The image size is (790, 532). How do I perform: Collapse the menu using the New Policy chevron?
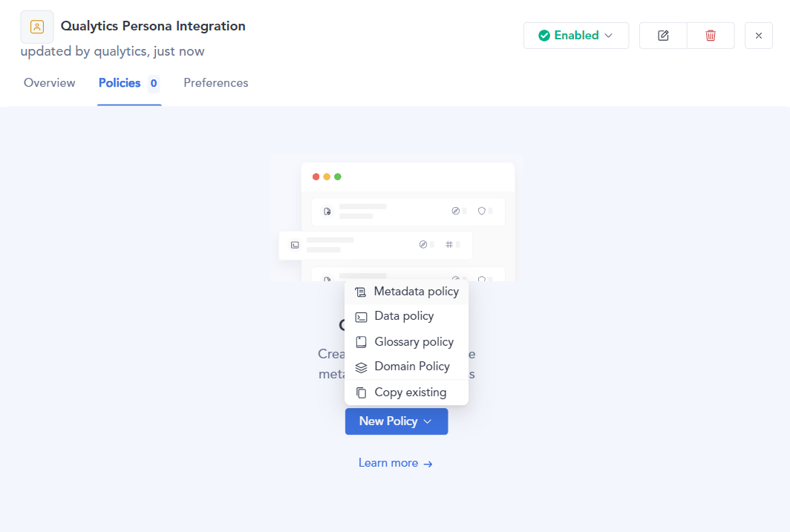428,421
